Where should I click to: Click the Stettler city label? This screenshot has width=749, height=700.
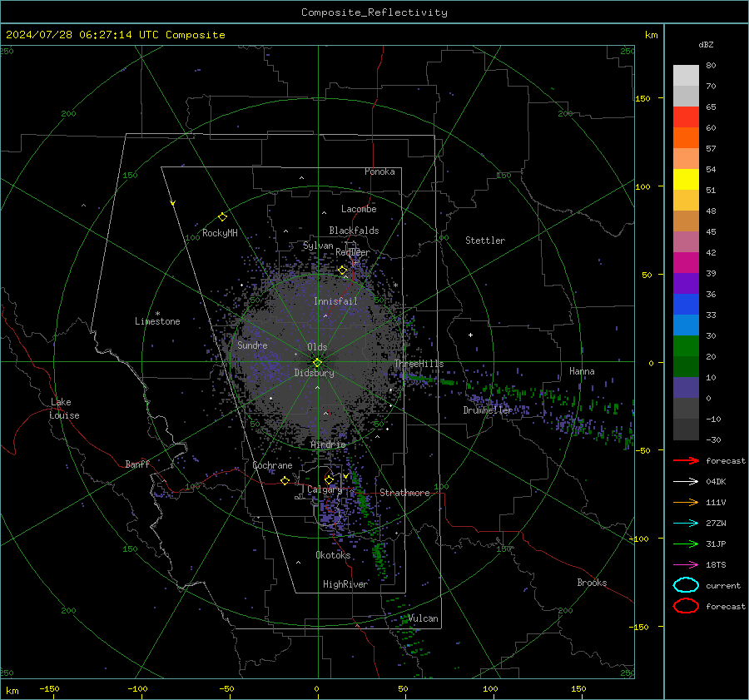tap(485, 241)
